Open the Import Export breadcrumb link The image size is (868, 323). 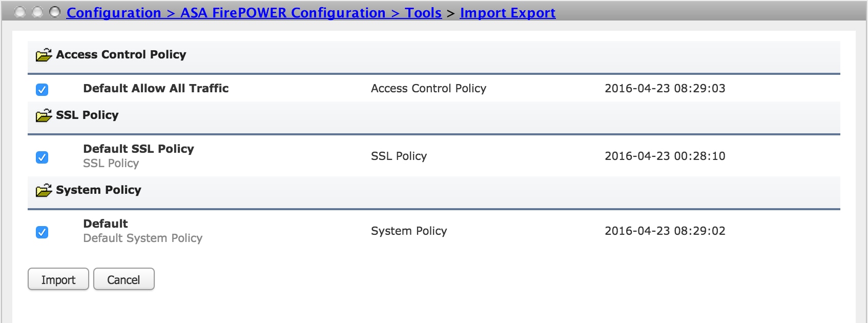click(x=508, y=13)
